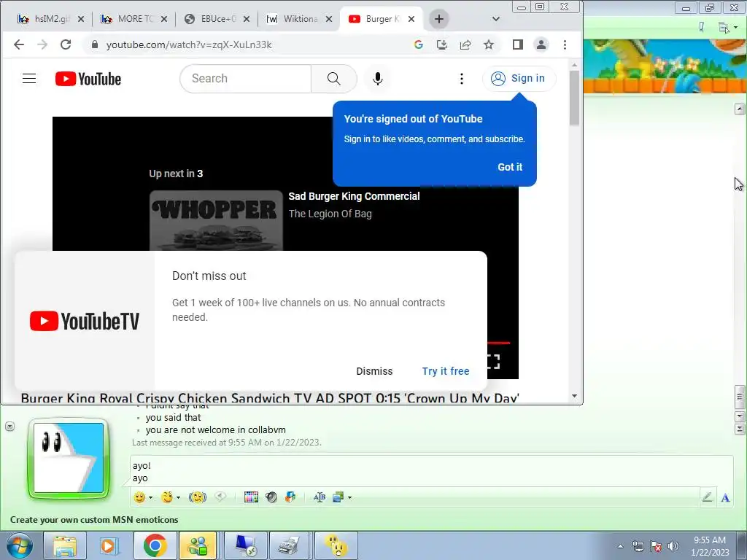Click the Sign in button

click(519, 78)
